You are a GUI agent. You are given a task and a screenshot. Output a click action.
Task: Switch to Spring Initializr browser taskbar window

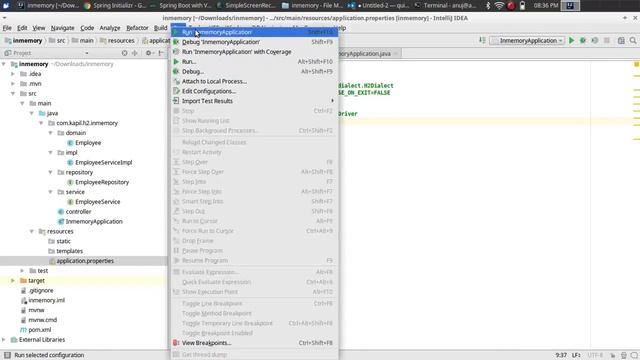pyautogui.click(x=115, y=5)
